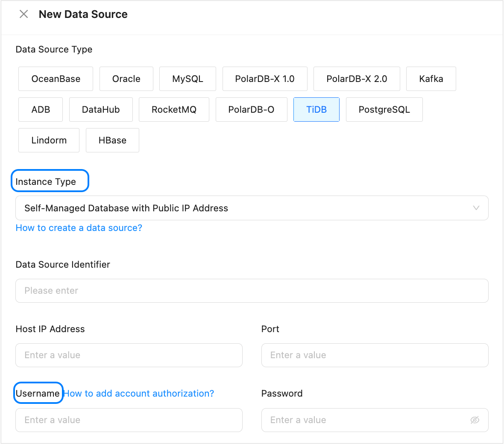This screenshot has height=444, width=504.
Task: Expand Instance Type chevron arrow
Action: [x=476, y=208]
